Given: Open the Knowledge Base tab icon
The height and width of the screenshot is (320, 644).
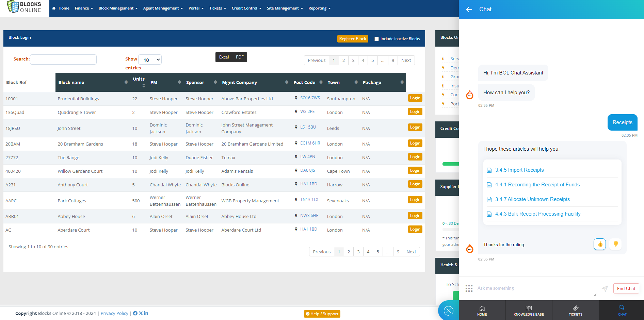Looking at the screenshot, I should pyautogui.click(x=529, y=310).
